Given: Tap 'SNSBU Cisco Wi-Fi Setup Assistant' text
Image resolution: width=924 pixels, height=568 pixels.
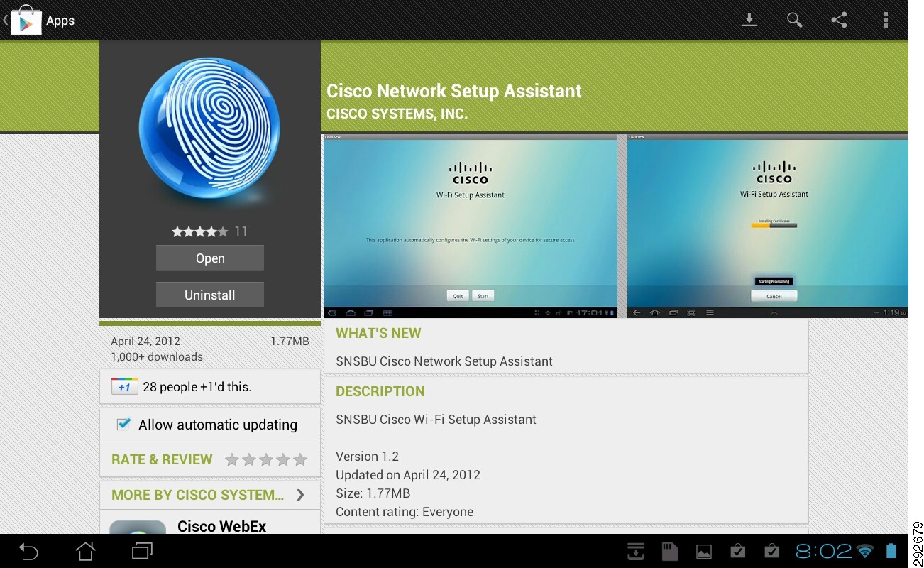Looking at the screenshot, I should point(436,420).
